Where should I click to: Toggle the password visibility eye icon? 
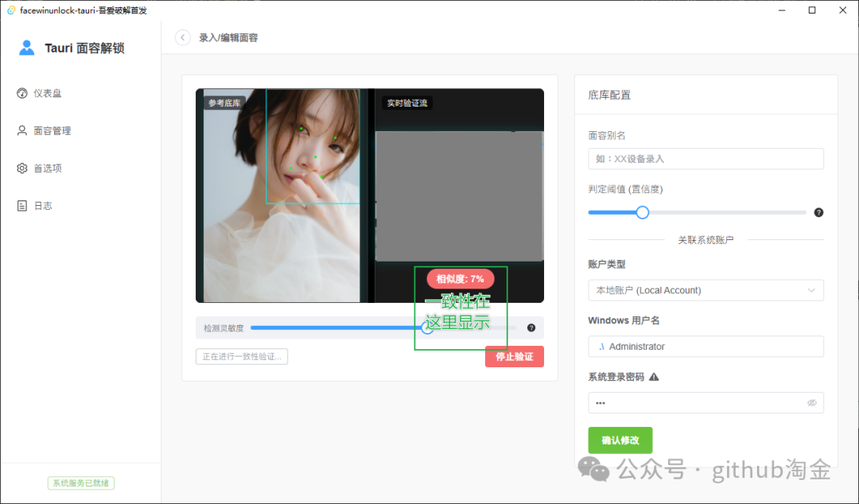812,403
